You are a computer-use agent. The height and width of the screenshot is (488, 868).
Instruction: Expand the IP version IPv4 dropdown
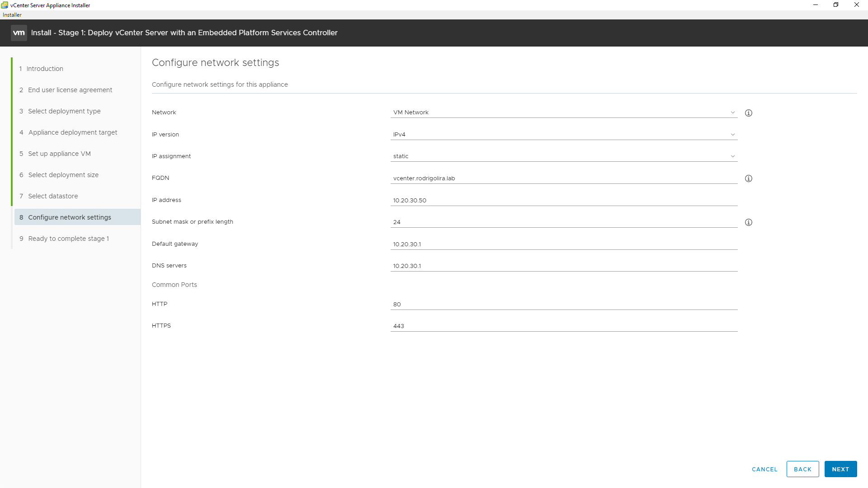[x=563, y=135]
